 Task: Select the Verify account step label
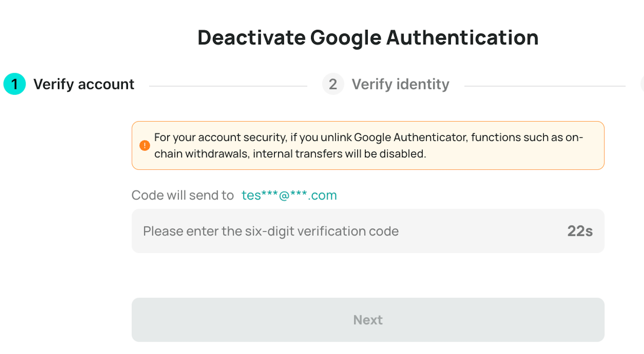pos(84,84)
